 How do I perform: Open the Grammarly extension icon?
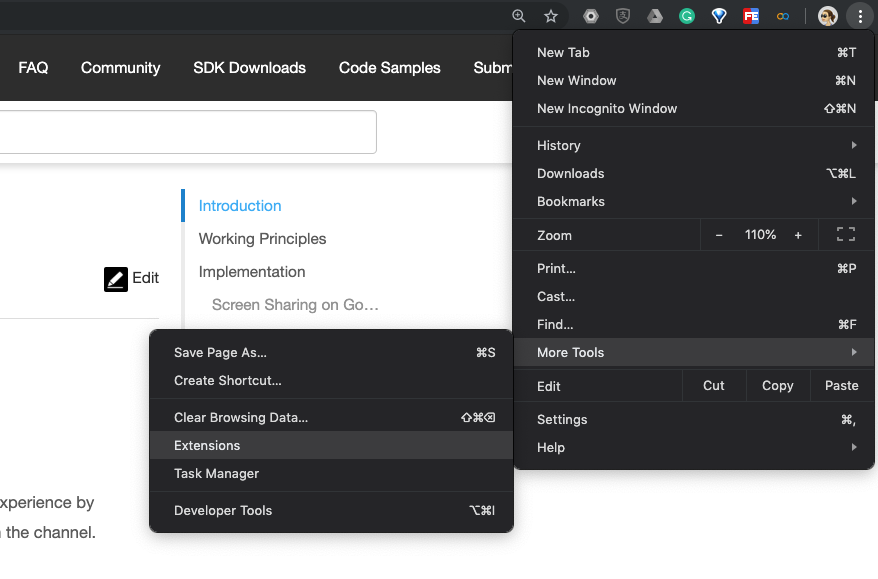687,16
